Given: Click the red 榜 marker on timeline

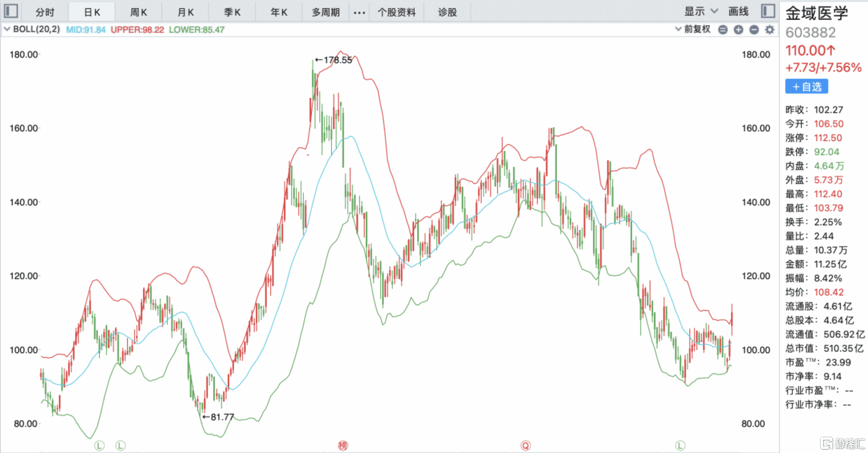Looking at the screenshot, I should tap(343, 445).
